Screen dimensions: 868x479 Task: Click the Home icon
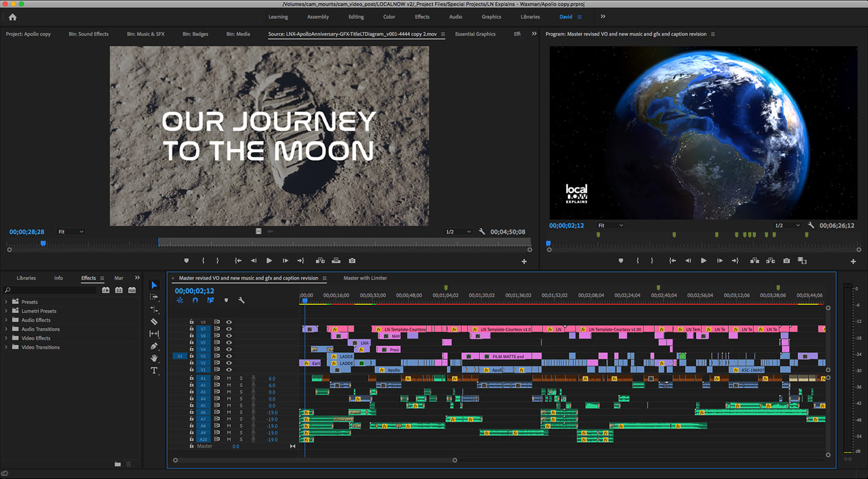tap(13, 17)
